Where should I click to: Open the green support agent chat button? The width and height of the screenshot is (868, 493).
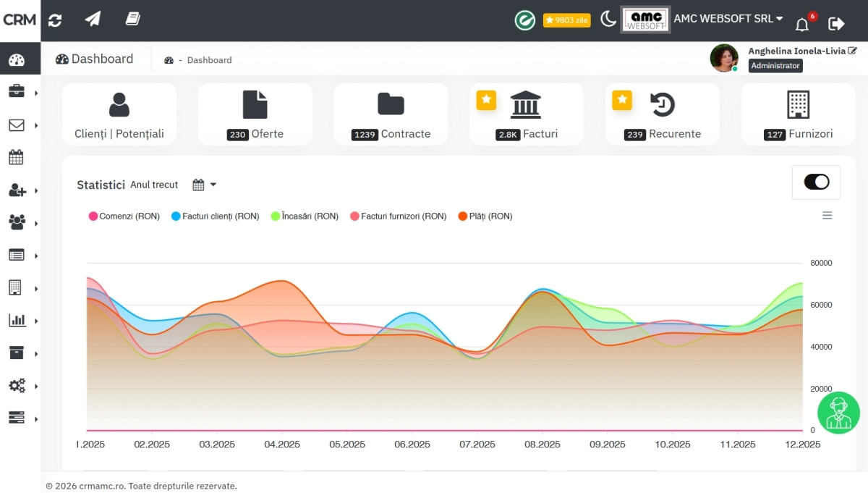838,413
